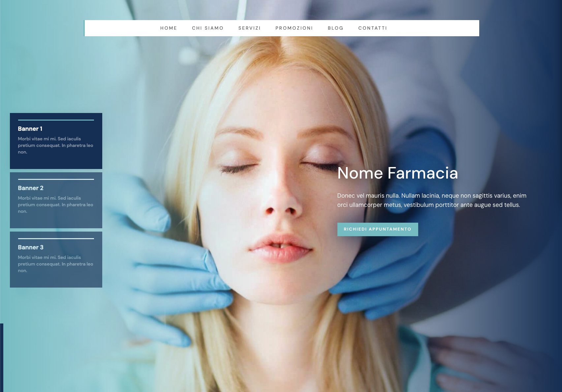562x392 pixels.
Task: Click the description text in Banner 2
Action: tap(55, 205)
